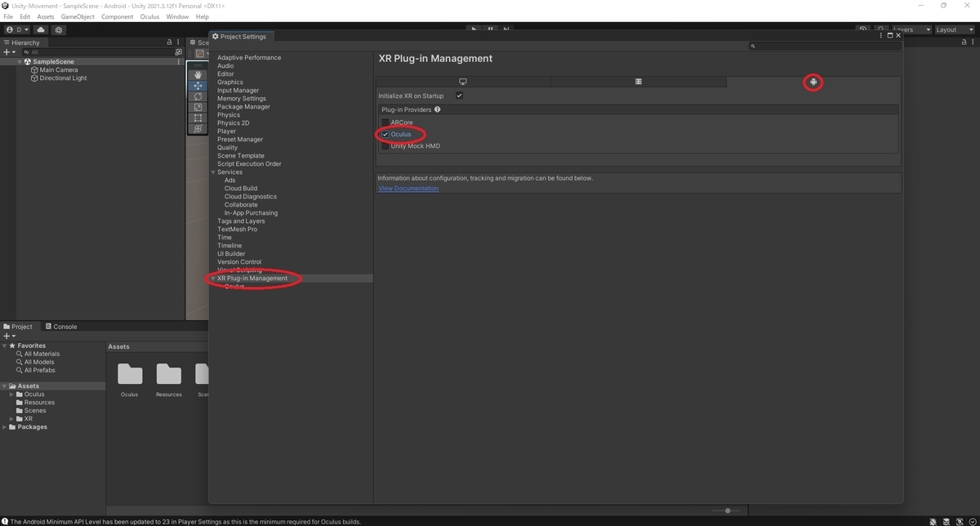Open the GameObject menu

click(x=78, y=16)
